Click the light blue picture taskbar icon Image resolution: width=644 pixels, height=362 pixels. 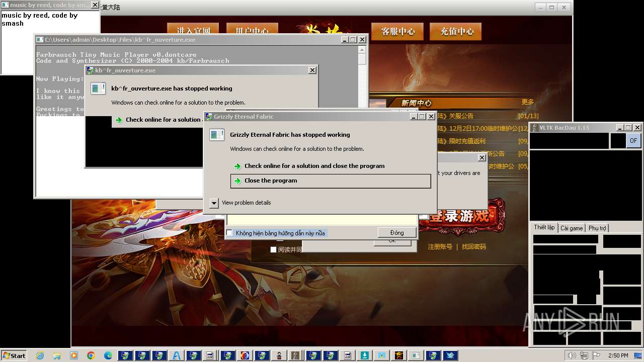click(x=382, y=355)
